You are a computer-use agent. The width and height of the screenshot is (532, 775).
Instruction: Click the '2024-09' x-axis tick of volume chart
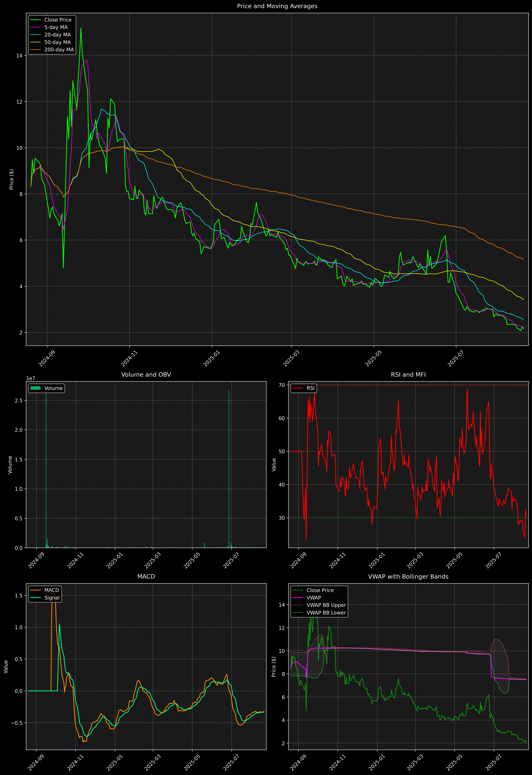[36, 561]
